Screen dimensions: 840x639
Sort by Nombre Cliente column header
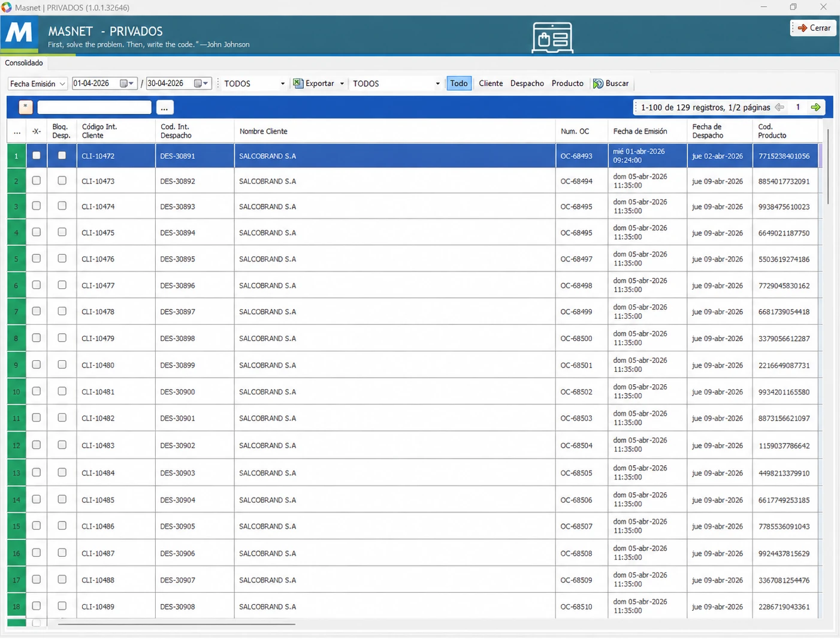(x=395, y=131)
